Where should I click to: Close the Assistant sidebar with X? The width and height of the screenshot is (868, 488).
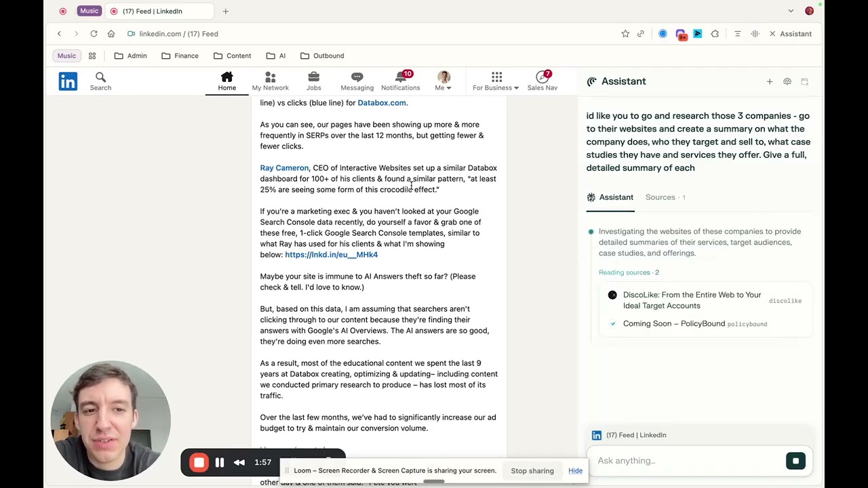click(x=772, y=34)
